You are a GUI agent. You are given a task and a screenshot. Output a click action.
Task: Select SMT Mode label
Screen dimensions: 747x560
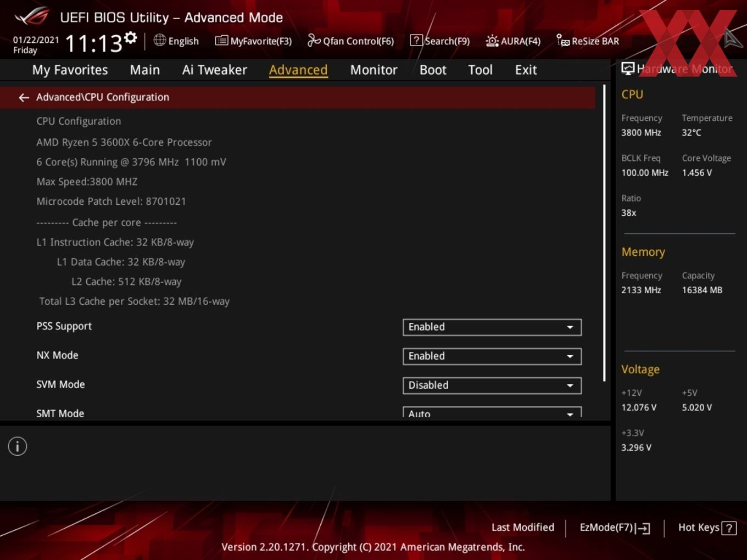pyautogui.click(x=60, y=413)
